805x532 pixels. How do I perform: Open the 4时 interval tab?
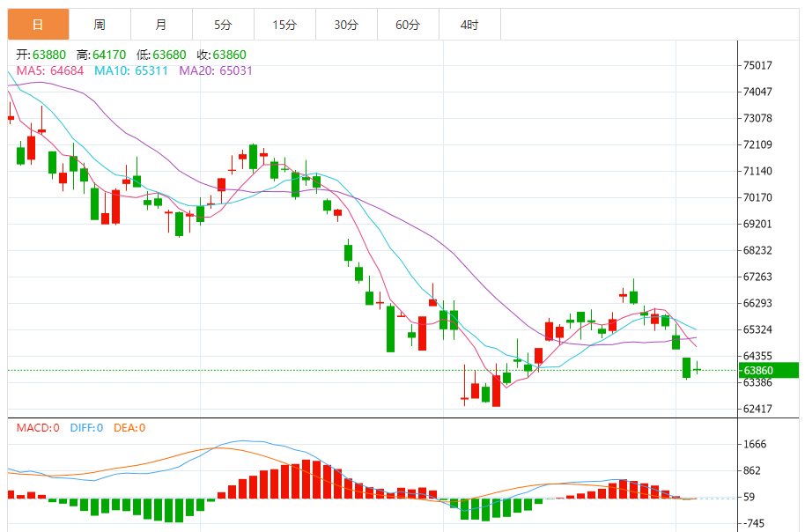[469, 24]
